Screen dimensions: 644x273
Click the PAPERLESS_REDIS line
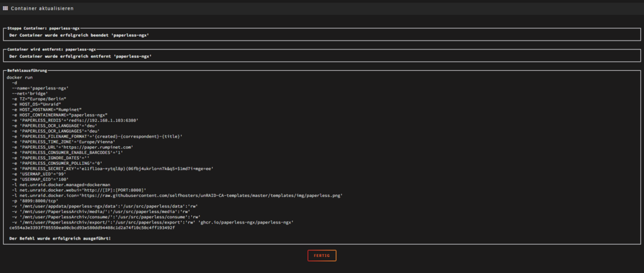75,120
